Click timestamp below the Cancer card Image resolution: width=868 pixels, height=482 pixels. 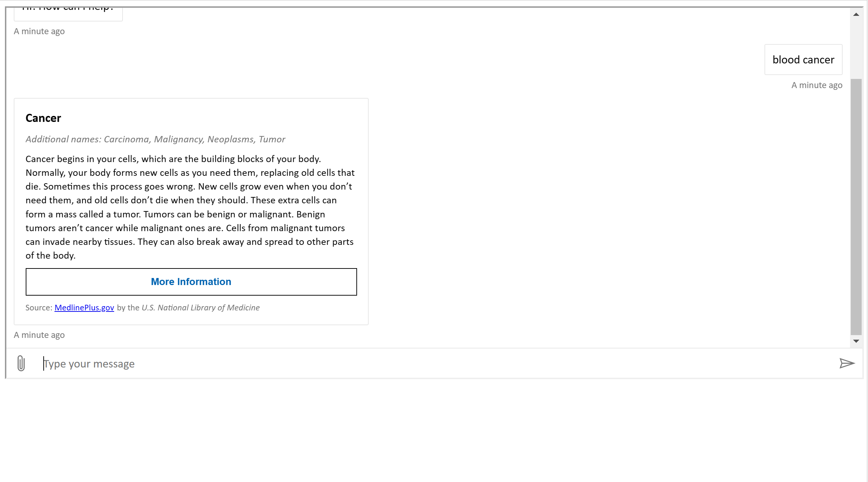pos(39,335)
